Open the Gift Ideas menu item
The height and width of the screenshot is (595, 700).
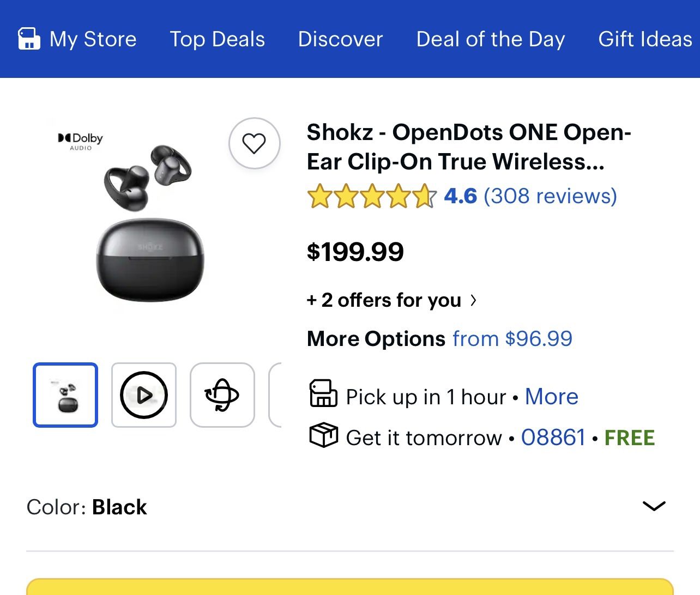(645, 39)
